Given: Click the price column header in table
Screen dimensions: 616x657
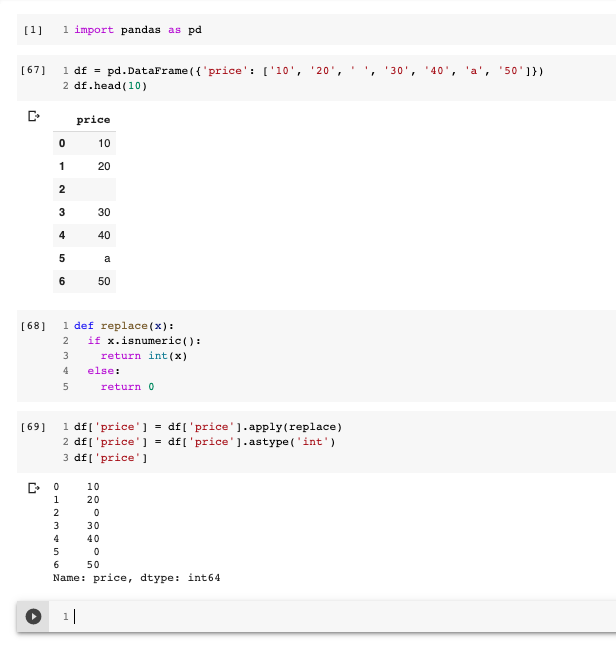Looking at the screenshot, I should click(94, 120).
